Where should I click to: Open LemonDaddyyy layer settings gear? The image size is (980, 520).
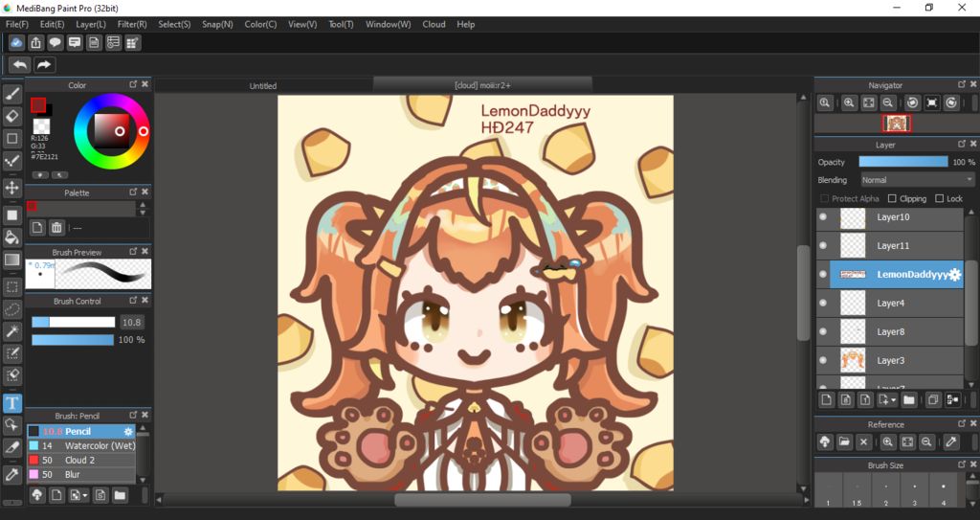pos(955,275)
